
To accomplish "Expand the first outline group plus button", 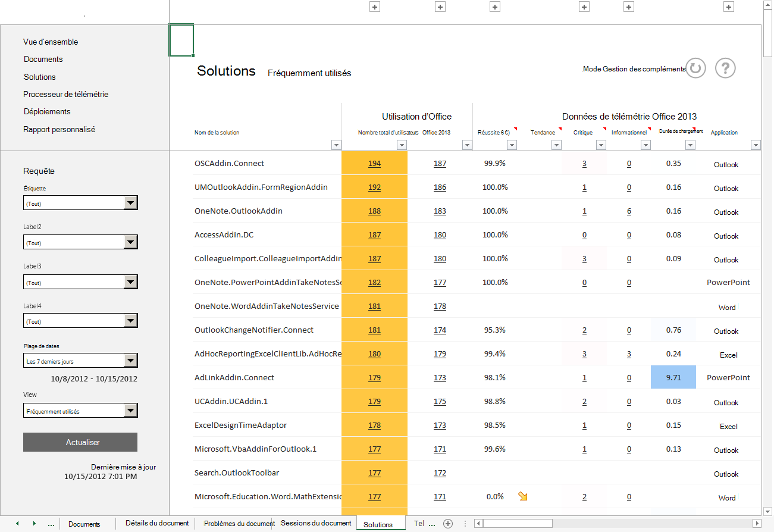I will (x=374, y=7).
